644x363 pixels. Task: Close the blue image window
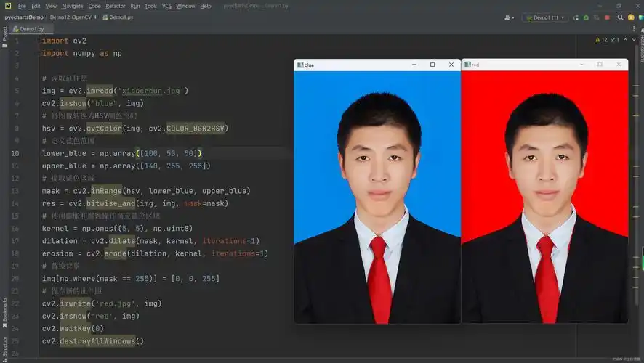tap(451, 65)
